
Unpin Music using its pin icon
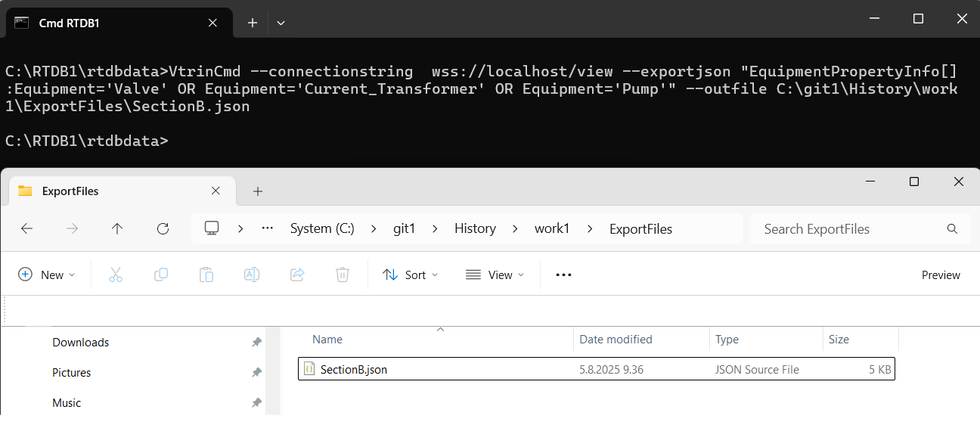[256, 402]
